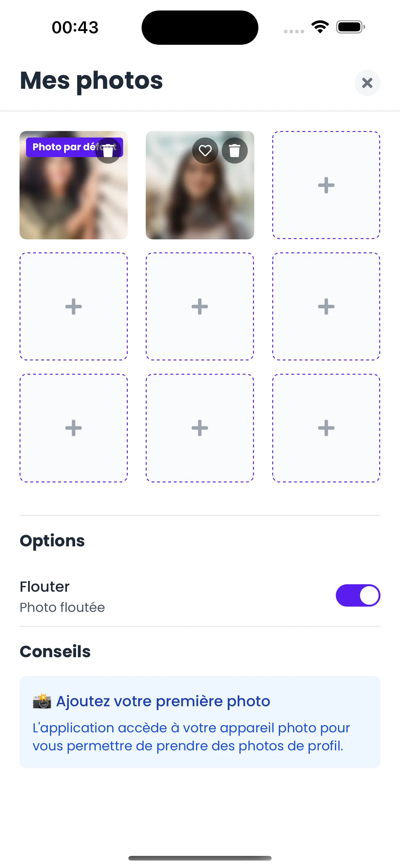Add a photo in the middle slot of second row
This screenshot has width=400, height=868.
(200, 307)
